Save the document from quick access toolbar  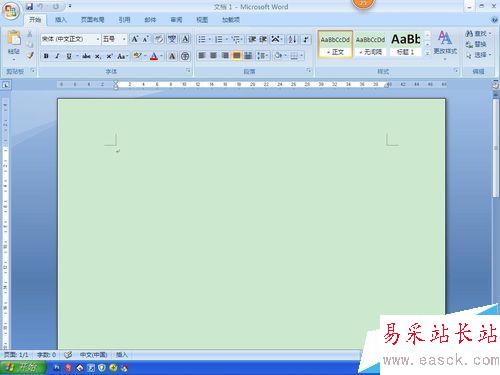(x=30, y=6)
